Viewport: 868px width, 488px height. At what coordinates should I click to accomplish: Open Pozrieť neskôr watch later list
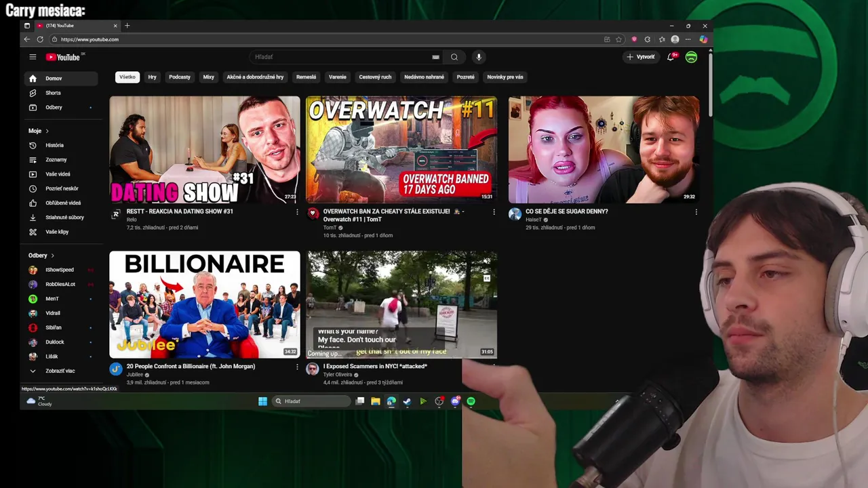pyautogui.click(x=61, y=188)
